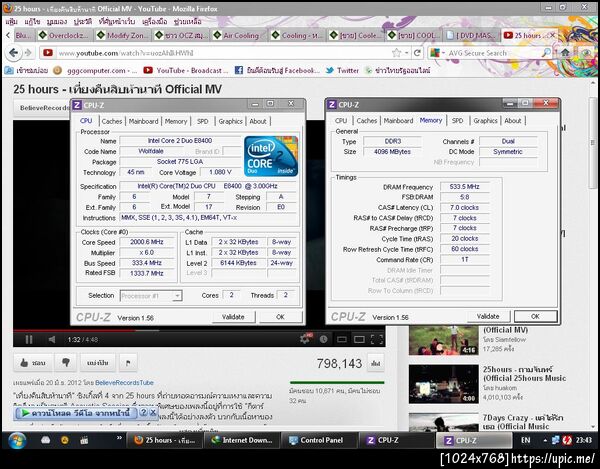
Task: Select the Memory tab in left CPU-Z window
Action: (176, 121)
